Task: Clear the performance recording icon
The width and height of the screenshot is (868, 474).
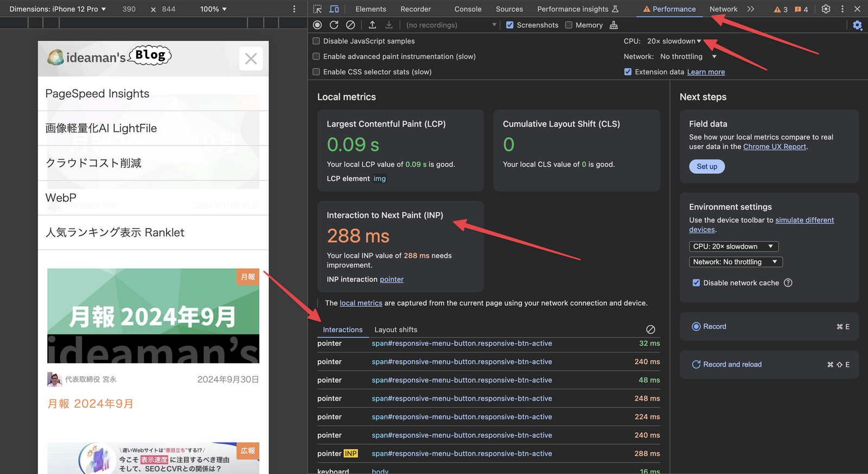Action: (x=350, y=25)
